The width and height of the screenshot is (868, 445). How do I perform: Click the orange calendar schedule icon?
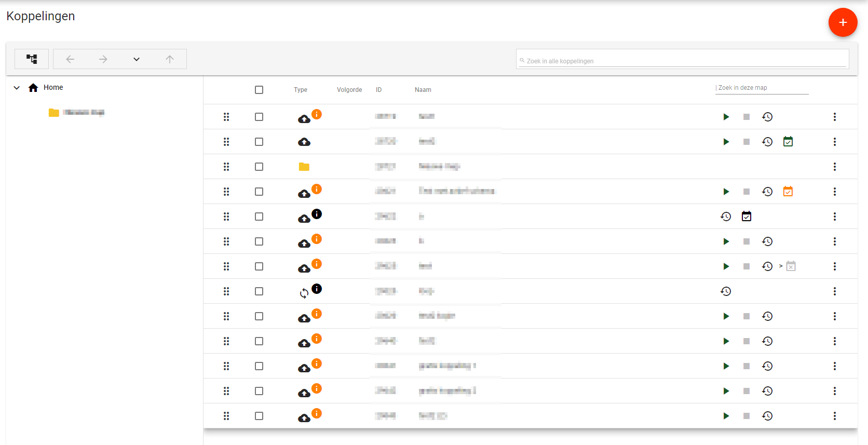point(788,192)
